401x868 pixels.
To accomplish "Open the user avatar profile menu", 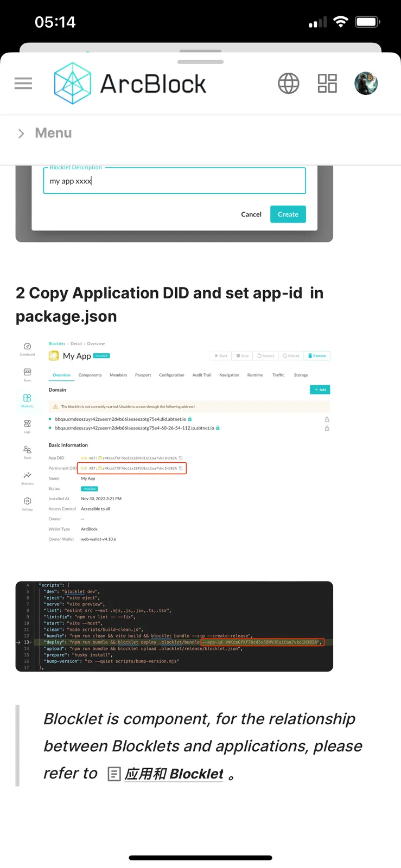I will [366, 83].
